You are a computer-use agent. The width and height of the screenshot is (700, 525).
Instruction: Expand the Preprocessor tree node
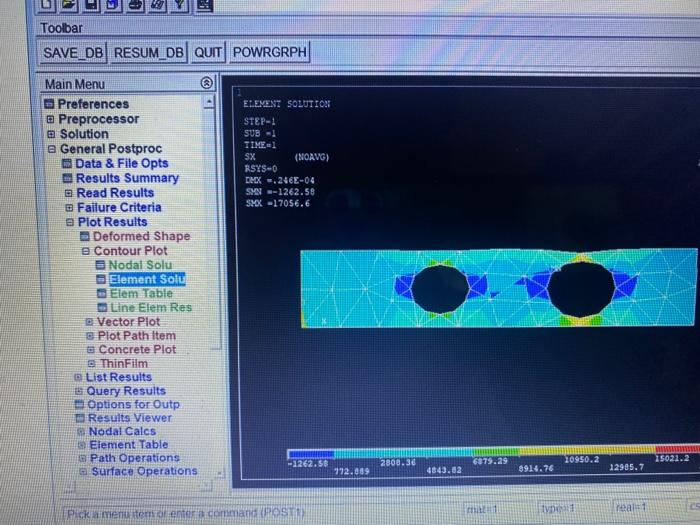point(50,119)
